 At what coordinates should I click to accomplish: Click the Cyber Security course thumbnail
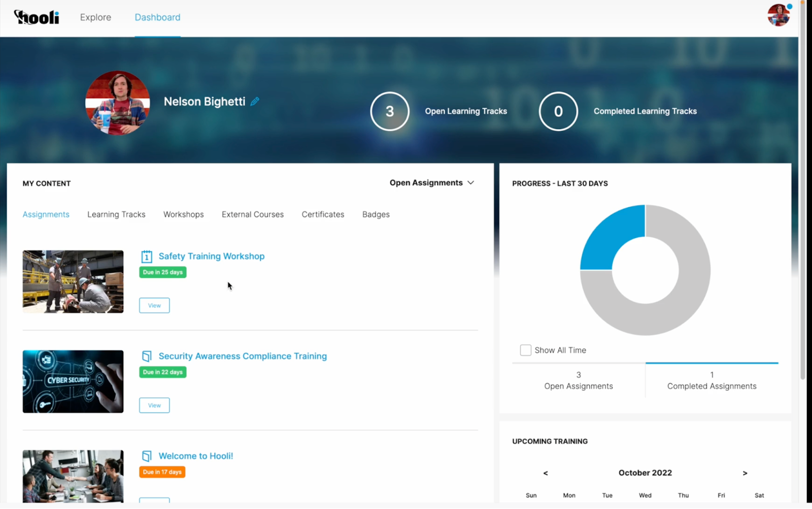coord(73,381)
